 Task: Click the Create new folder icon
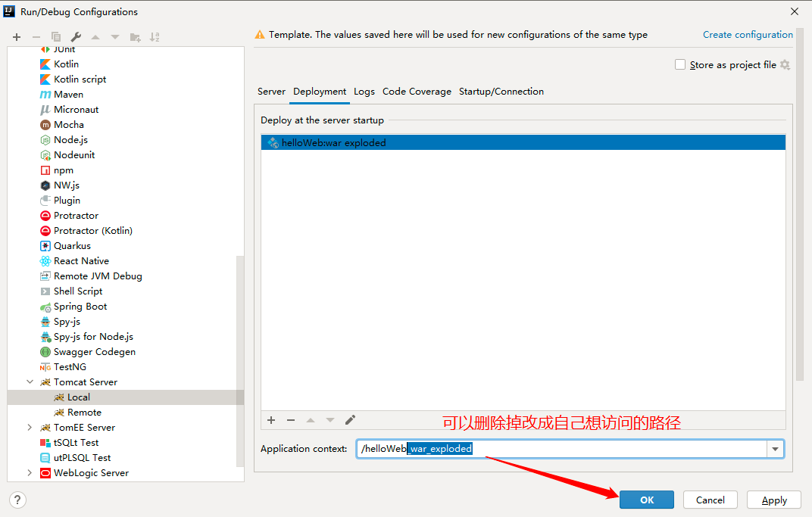135,37
